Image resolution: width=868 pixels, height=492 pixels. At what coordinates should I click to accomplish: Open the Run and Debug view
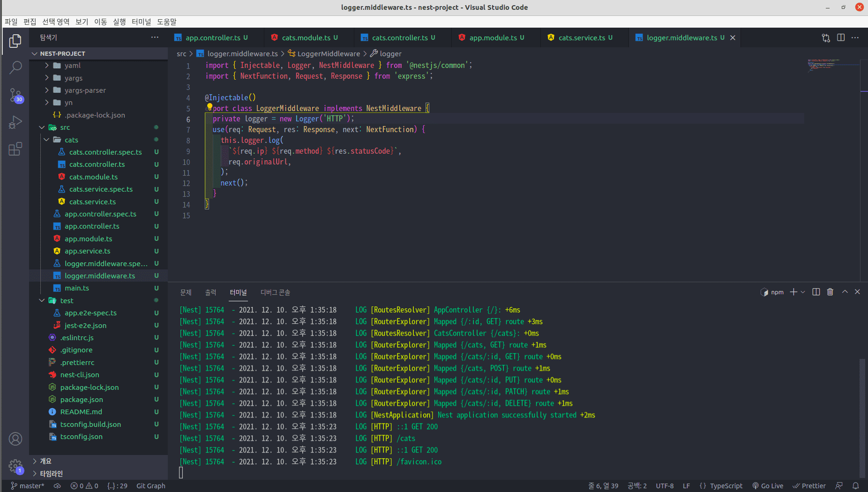pos(15,122)
